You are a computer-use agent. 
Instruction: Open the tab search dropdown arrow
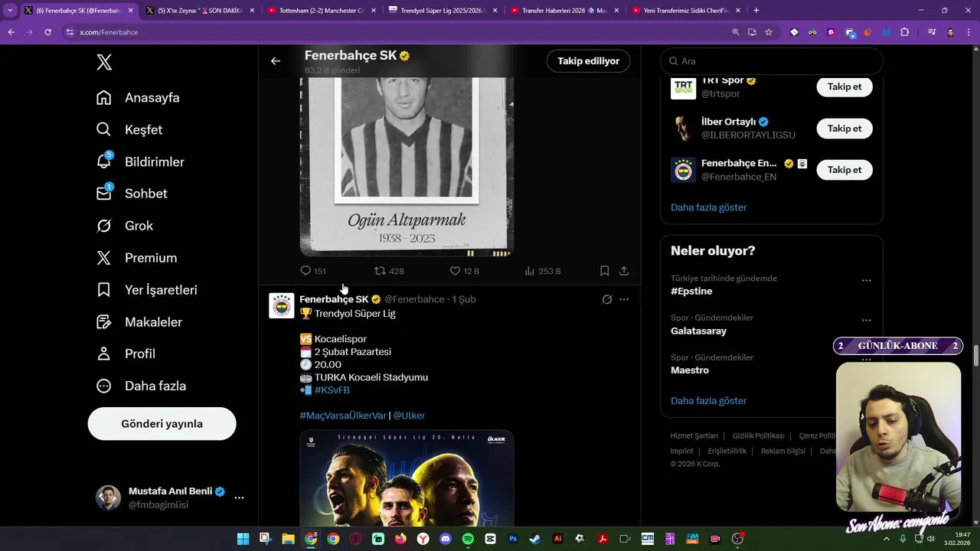point(10,11)
